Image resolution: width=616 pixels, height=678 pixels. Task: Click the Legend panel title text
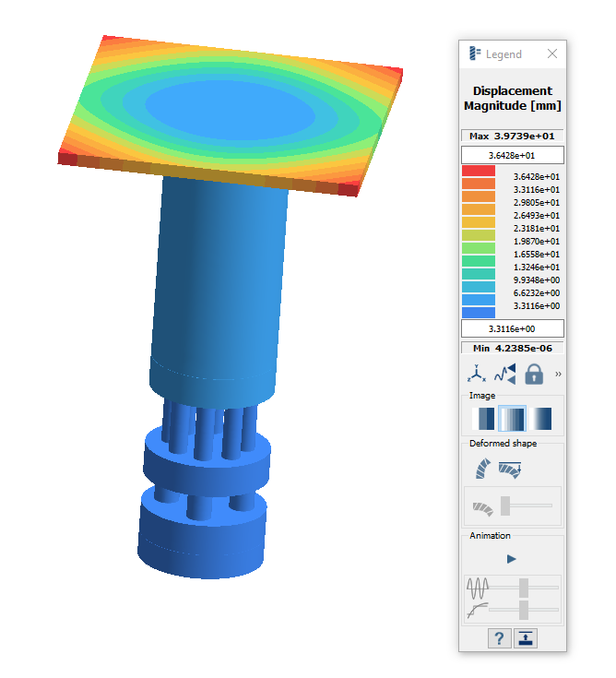503,54
